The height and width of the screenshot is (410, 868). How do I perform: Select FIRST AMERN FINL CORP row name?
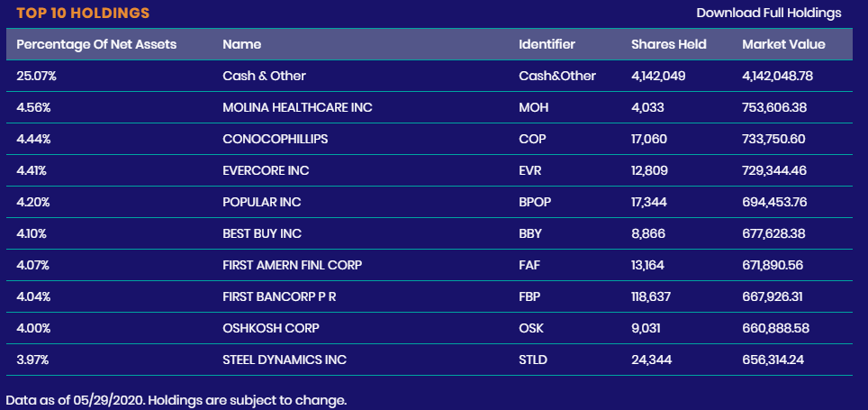(x=298, y=265)
